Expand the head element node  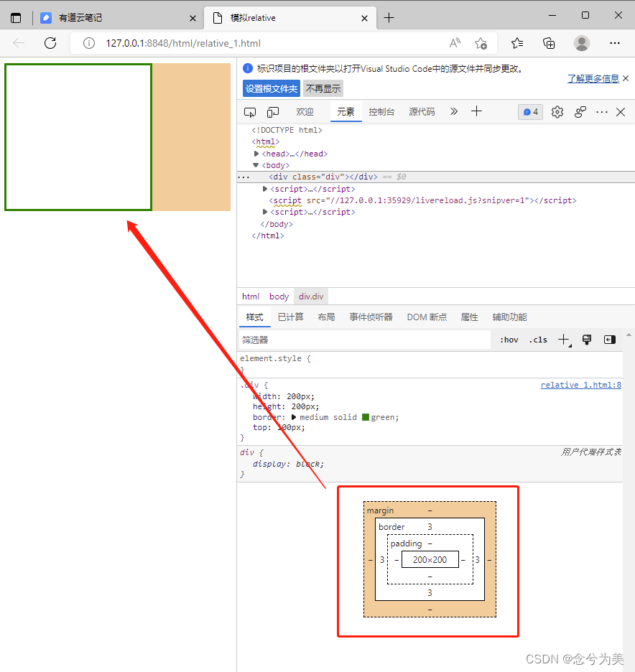(x=256, y=154)
